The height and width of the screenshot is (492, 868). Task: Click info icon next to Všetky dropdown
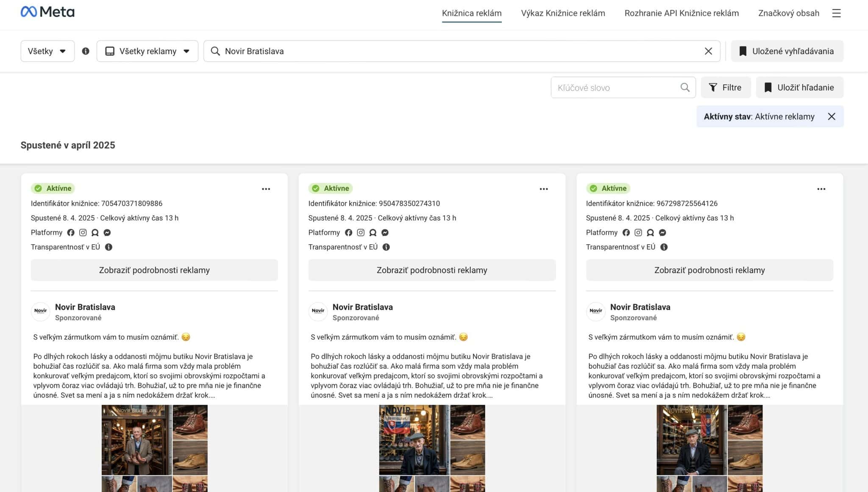86,51
